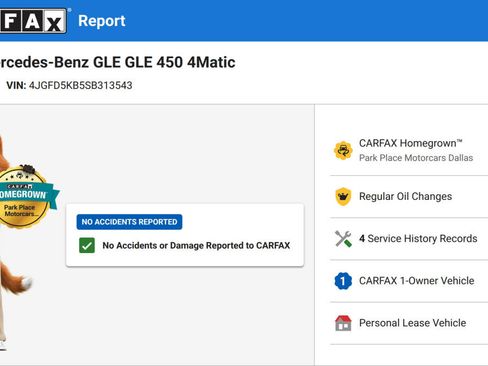
Task: Open the Personal Lease Vehicle row
Action: (x=409, y=323)
